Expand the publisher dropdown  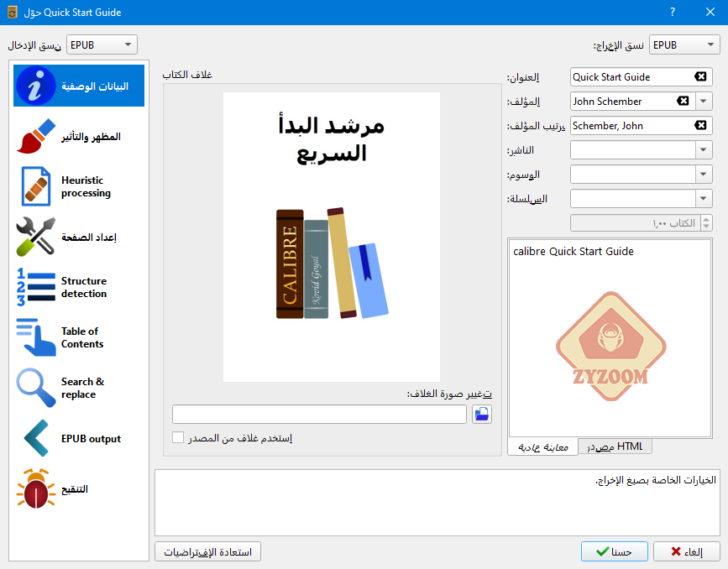click(x=704, y=149)
